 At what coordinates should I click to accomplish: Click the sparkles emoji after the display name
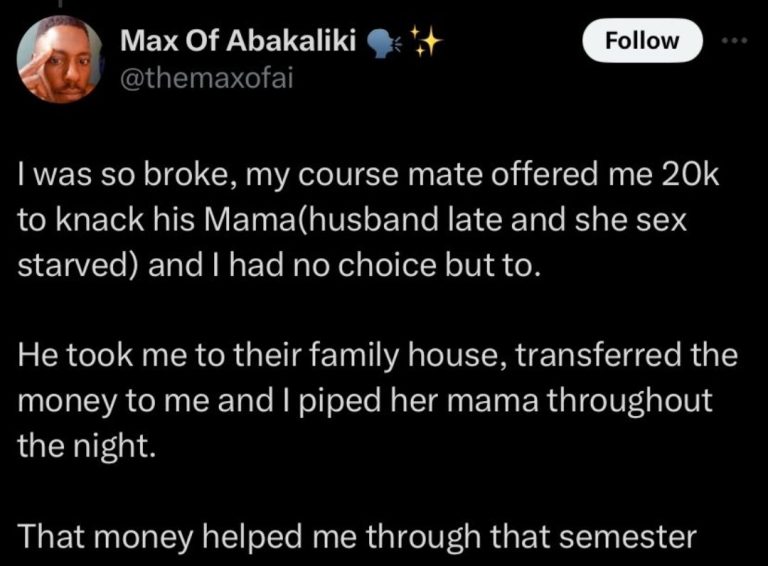tap(424, 41)
